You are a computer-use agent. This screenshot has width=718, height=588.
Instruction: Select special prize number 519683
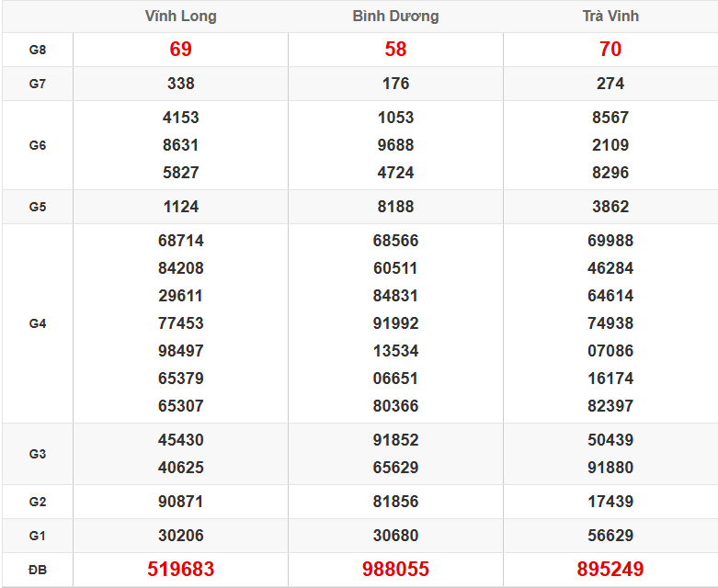click(x=181, y=570)
